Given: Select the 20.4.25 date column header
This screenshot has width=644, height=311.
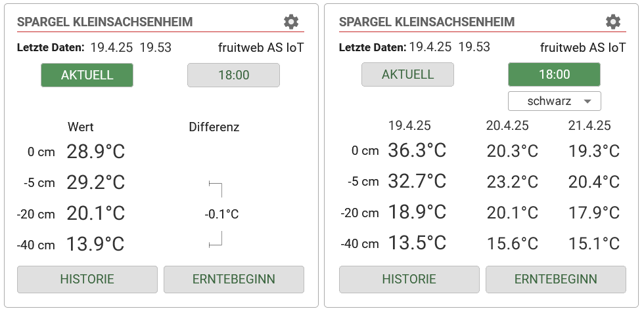Looking at the screenshot, I should 507,125.
